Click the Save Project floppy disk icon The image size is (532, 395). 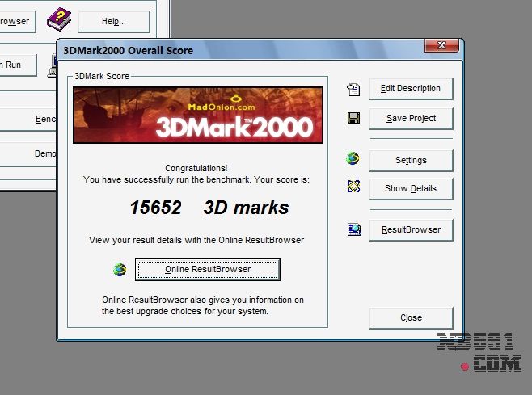coord(353,119)
